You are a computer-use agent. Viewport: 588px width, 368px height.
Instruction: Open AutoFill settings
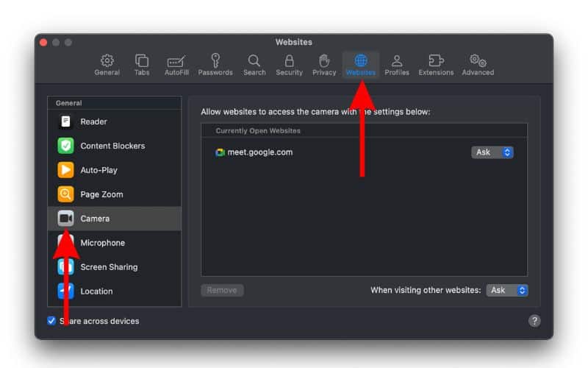pos(176,65)
